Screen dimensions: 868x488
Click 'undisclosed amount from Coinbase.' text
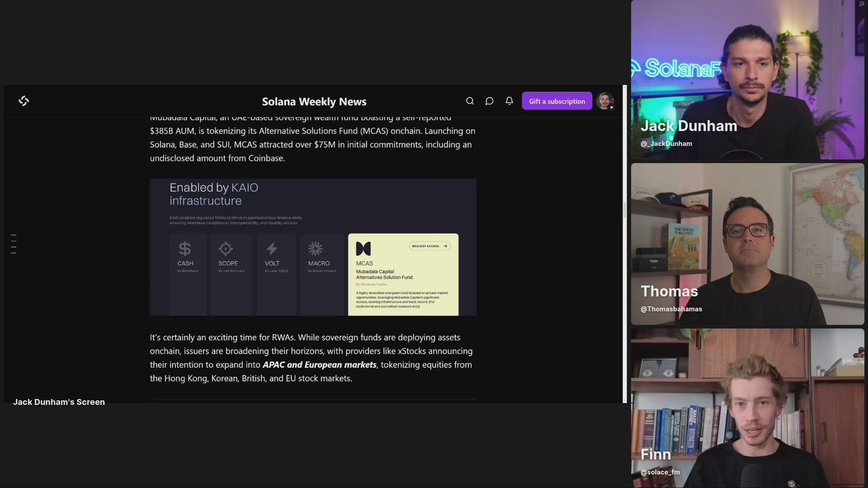coord(217,158)
